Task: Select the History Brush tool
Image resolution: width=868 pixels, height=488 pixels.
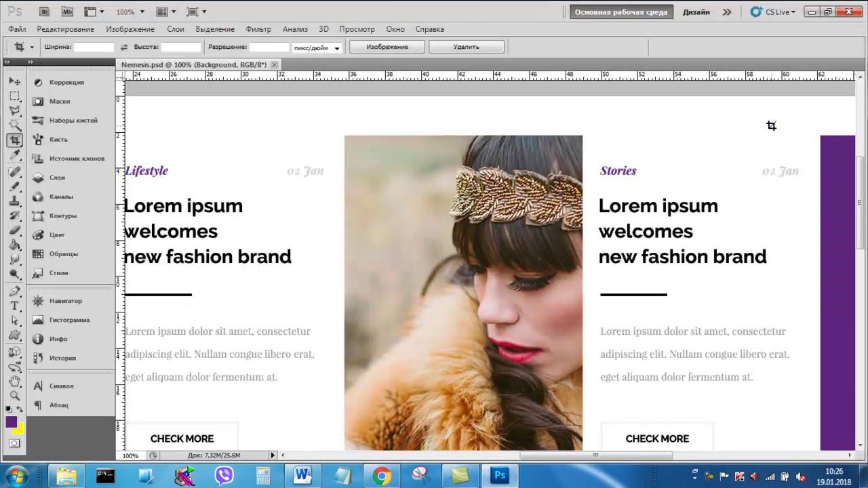Action: [14, 216]
